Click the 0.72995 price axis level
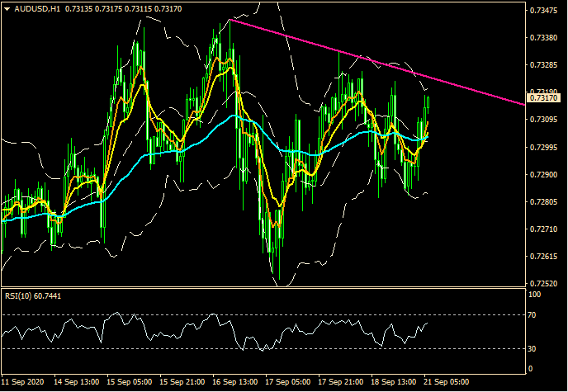This screenshot has height=392, width=568. (x=546, y=147)
